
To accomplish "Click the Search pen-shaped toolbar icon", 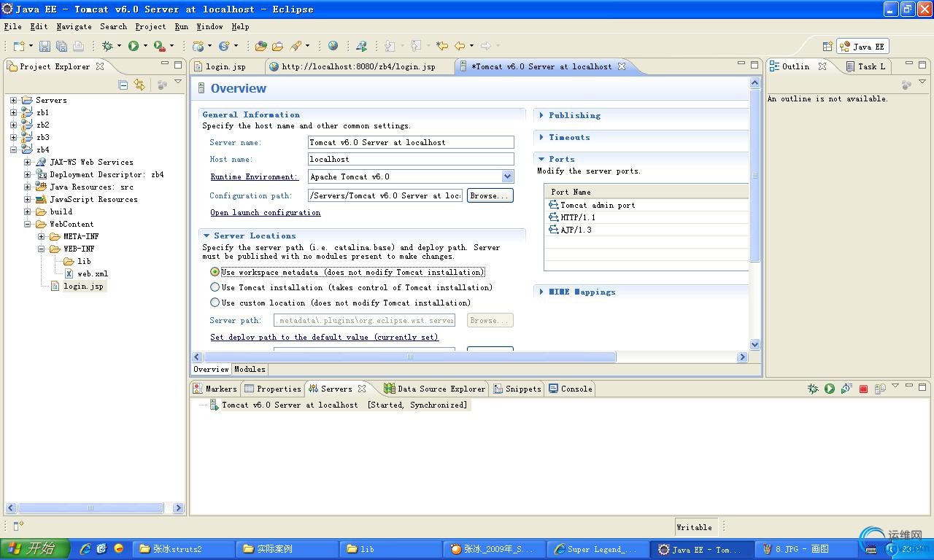I will click(296, 46).
